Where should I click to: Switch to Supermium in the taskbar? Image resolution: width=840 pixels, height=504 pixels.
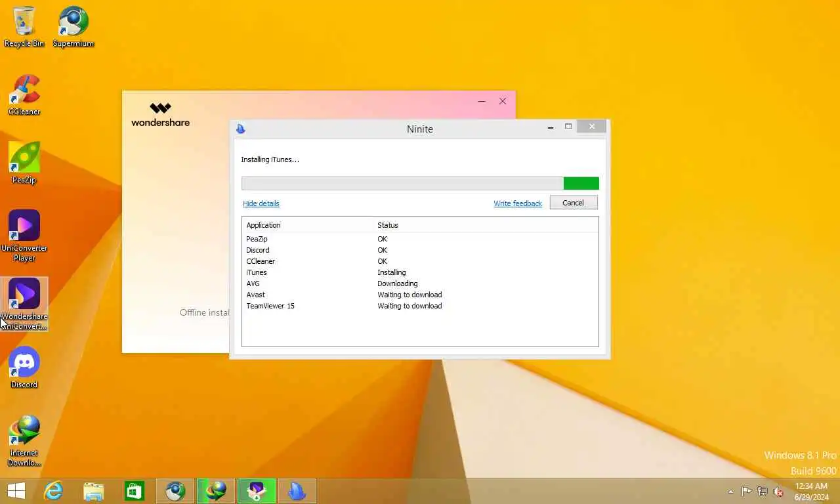tap(175, 491)
